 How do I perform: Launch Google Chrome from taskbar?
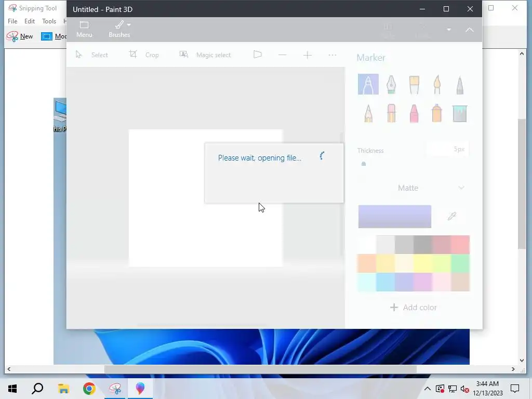[x=89, y=389]
